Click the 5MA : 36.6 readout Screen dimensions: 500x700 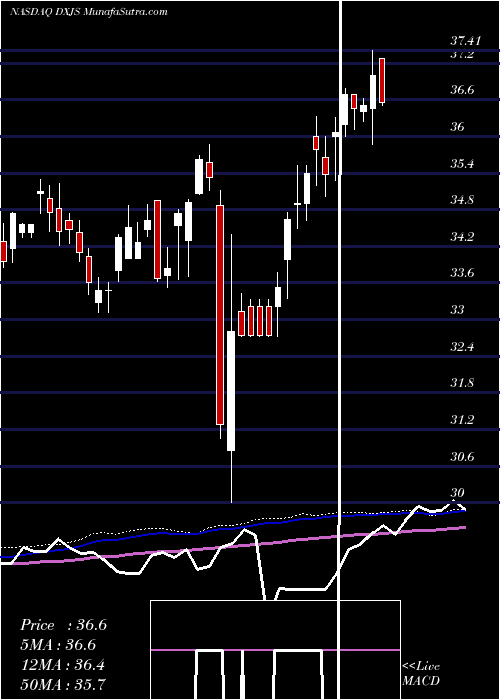58,645
